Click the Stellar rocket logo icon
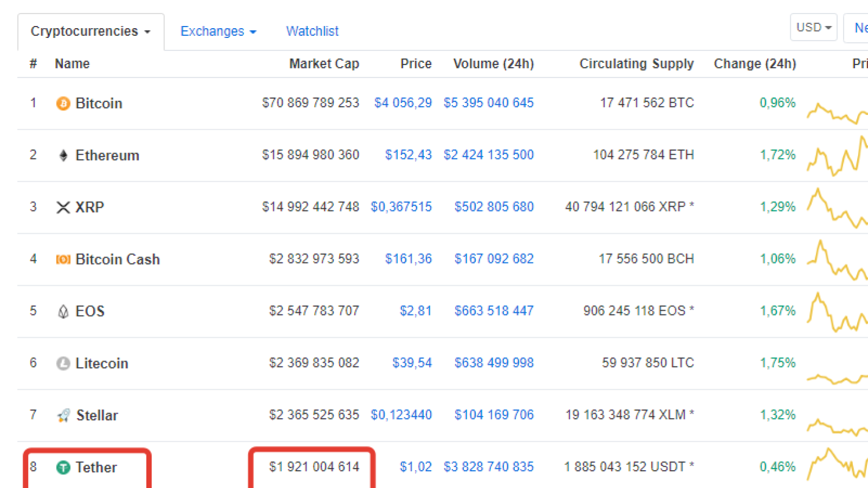This screenshot has width=868, height=488. [63, 415]
